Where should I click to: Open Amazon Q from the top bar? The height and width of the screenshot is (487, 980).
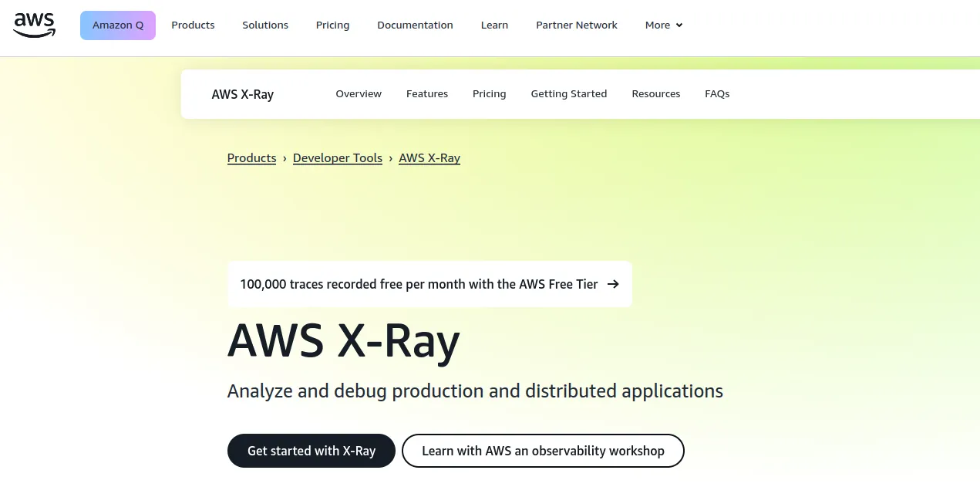[118, 25]
